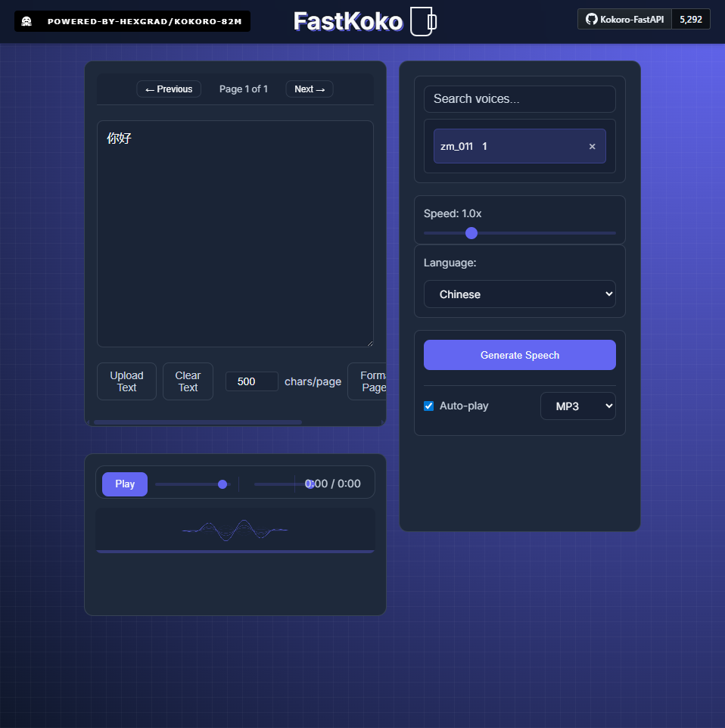Click the FastKoko title text
The image size is (725, 728).
click(348, 22)
